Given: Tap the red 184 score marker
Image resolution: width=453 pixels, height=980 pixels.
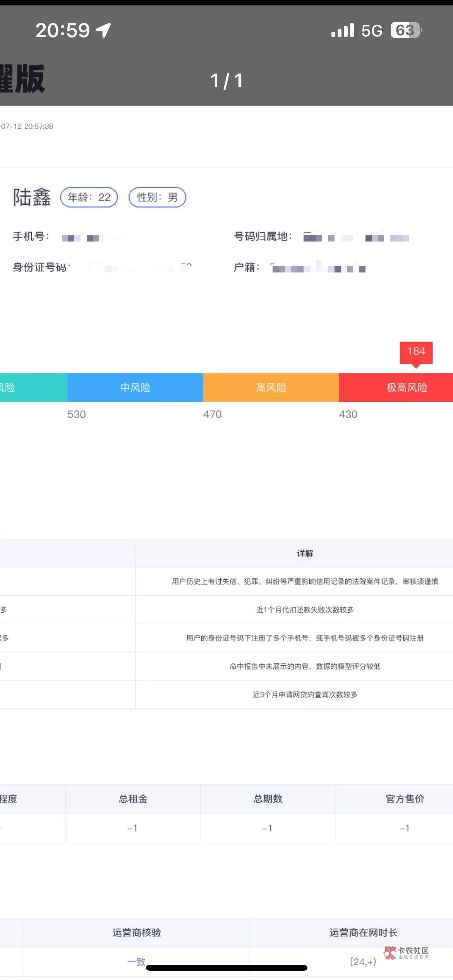Looking at the screenshot, I should [416, 352].
